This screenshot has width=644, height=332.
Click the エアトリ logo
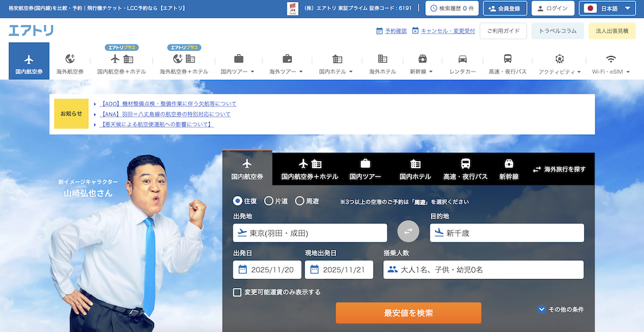pos(31,30)
